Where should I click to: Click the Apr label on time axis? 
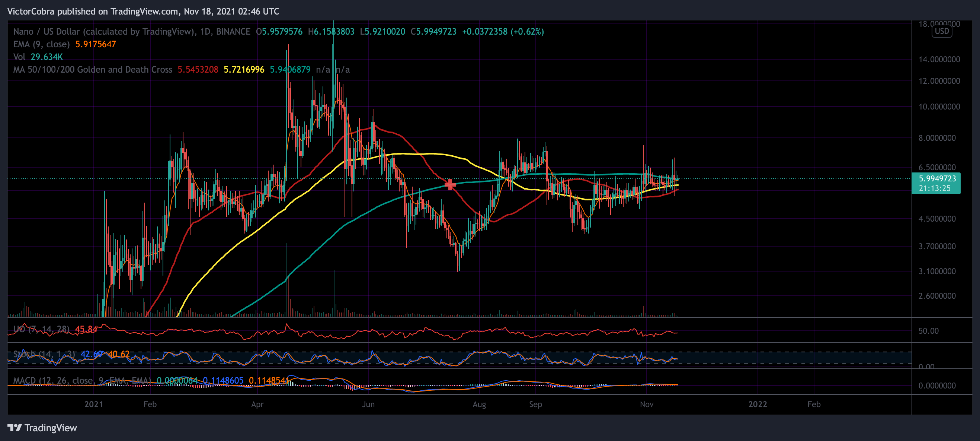tap(257, 404)
